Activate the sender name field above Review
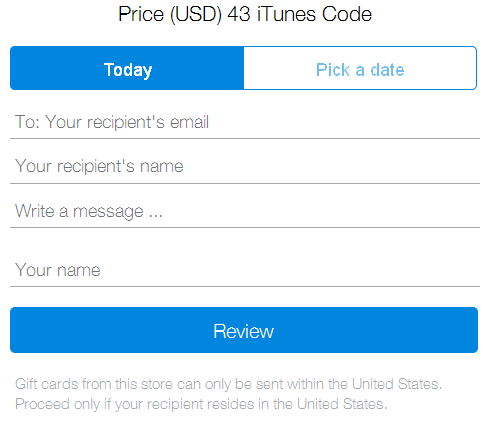 tap(245, 270)
